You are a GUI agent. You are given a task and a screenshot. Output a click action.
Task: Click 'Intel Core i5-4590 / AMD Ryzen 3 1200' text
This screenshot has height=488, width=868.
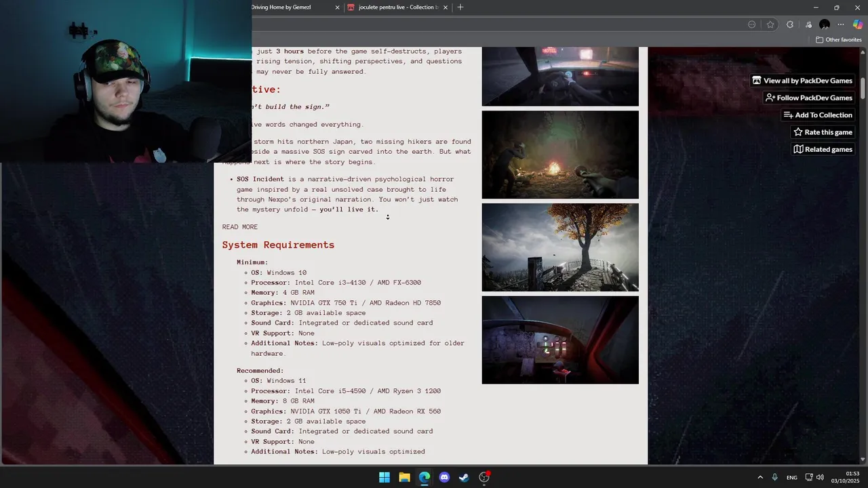pyautogui.click(x=368, y=391)
